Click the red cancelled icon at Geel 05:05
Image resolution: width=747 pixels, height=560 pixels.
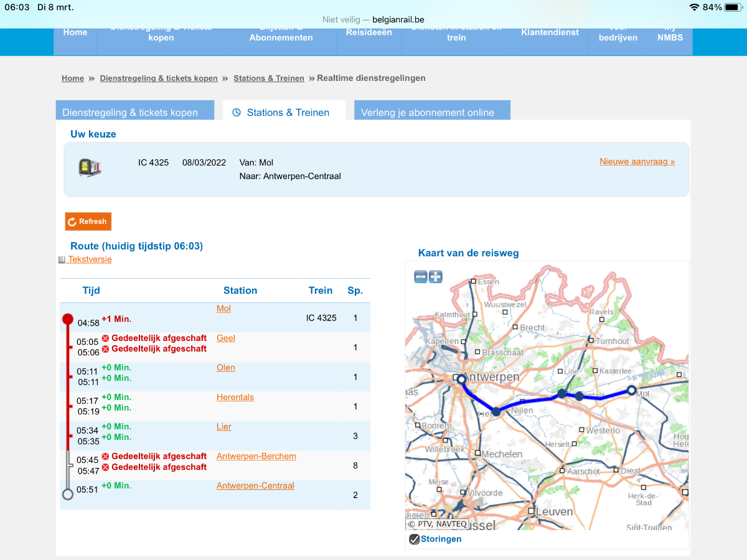[105, 338]
